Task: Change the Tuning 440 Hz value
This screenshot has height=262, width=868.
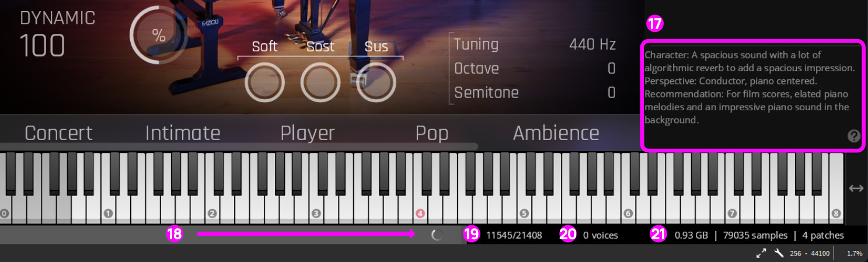Action: [592, 44]
